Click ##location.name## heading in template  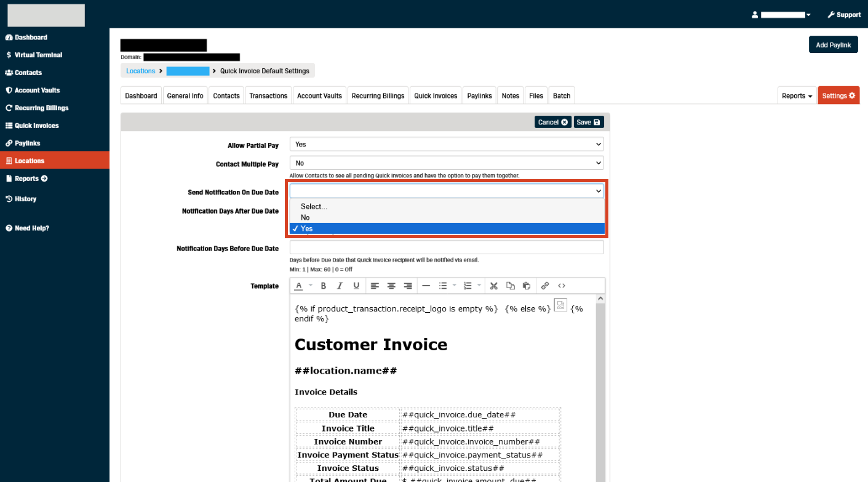[x=346, y=371]
